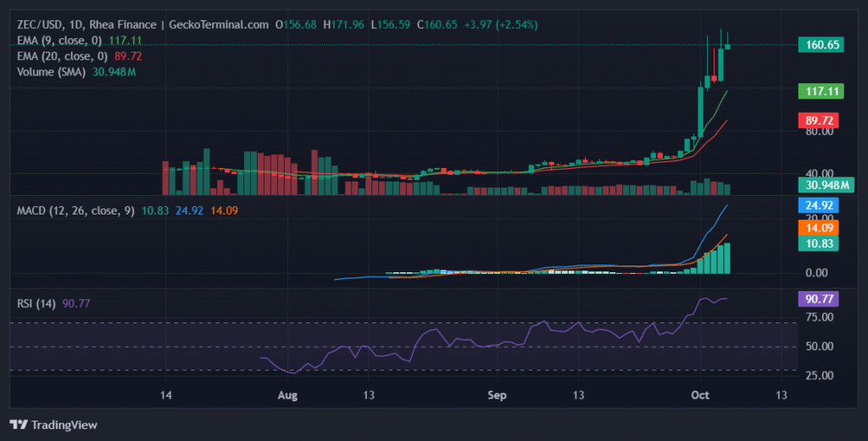This screenshot has width=868, height=441.
Task: Click the green 117.11 EMA price tag
Action: click(821, 91)
